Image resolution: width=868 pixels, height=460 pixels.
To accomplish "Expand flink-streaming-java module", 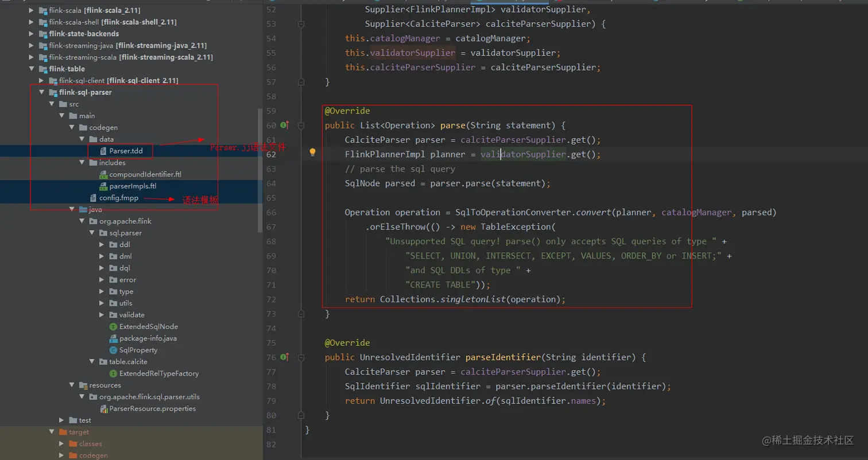I will [31, 45].
